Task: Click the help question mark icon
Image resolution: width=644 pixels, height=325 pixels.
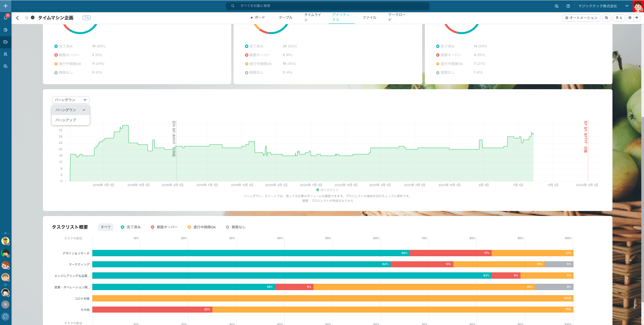Action: pos(568,6)
